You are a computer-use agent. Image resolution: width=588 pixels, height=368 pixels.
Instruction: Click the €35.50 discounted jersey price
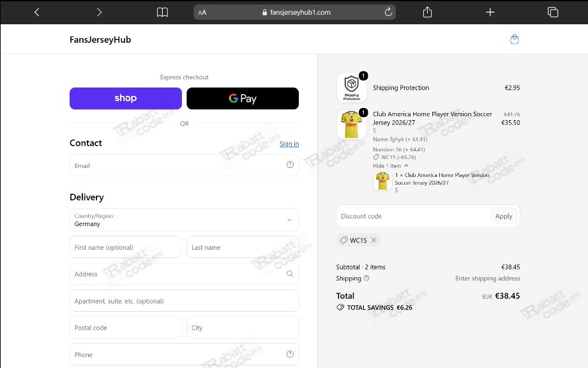[510, 122]
